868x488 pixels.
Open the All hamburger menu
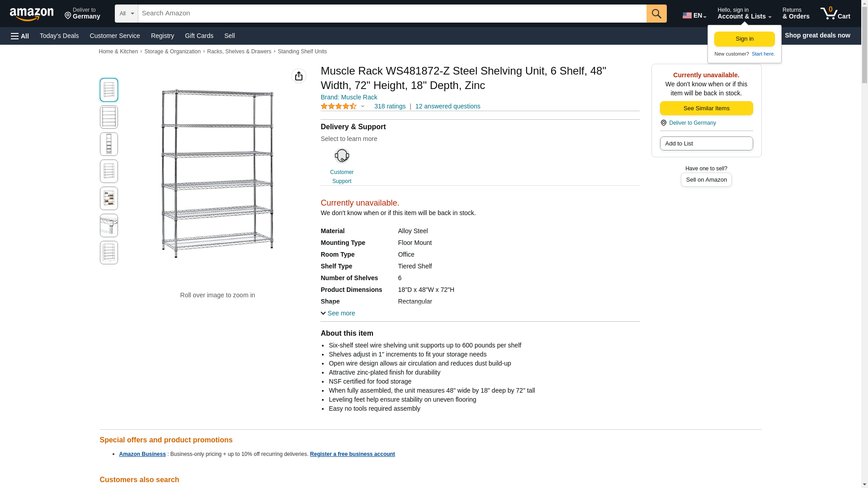[20, 36]
